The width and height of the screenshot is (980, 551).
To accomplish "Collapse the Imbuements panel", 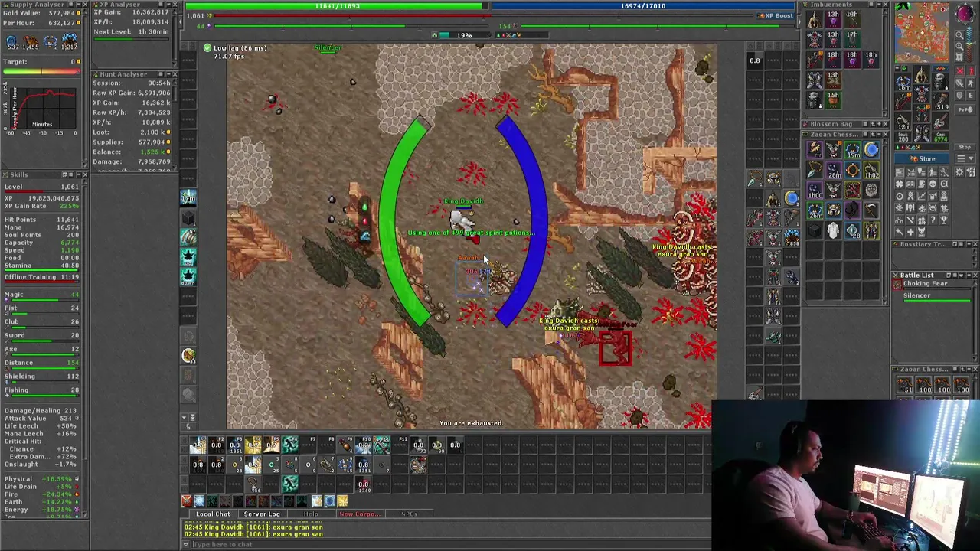I will (877, 5).
